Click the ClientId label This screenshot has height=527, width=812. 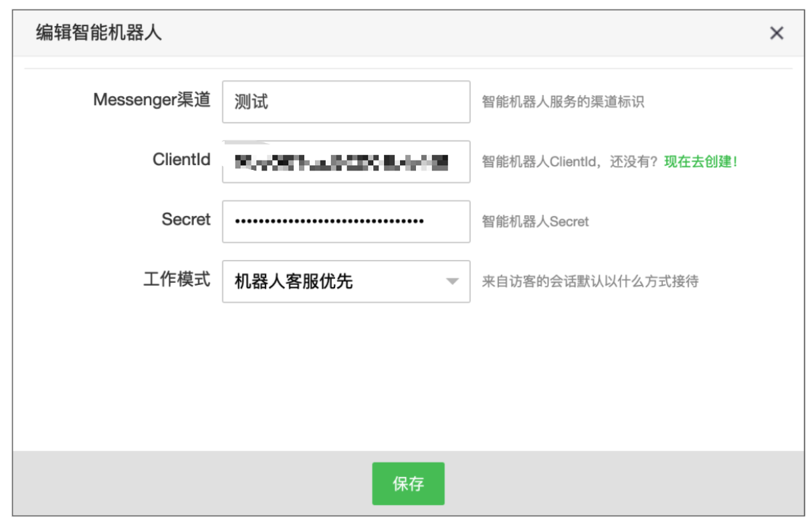182,160
